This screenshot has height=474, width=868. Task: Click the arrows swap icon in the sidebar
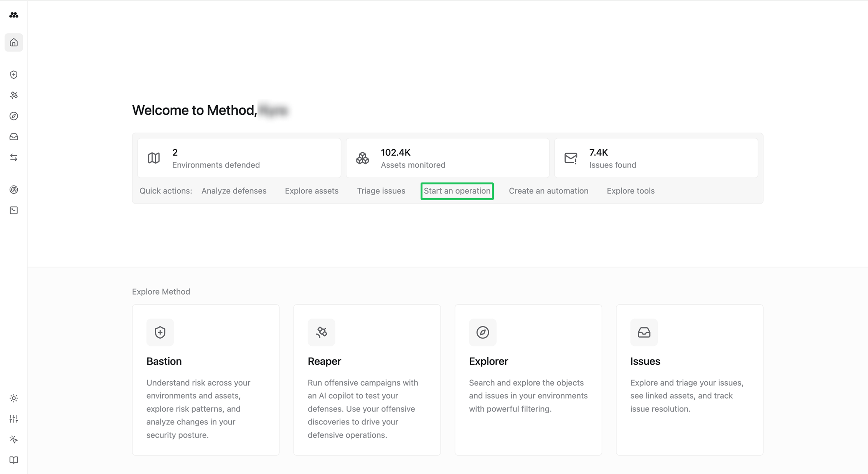coord(14,157)
